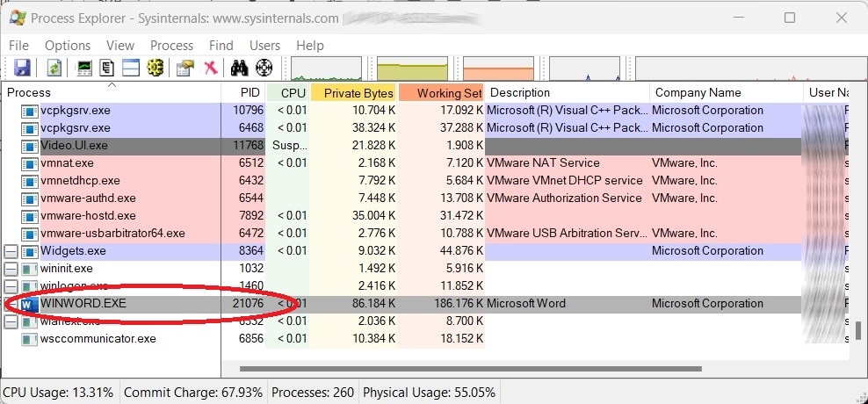Select the WINWORD.EXE process name
Screen dimensions: 868x404
pos(83,303)
